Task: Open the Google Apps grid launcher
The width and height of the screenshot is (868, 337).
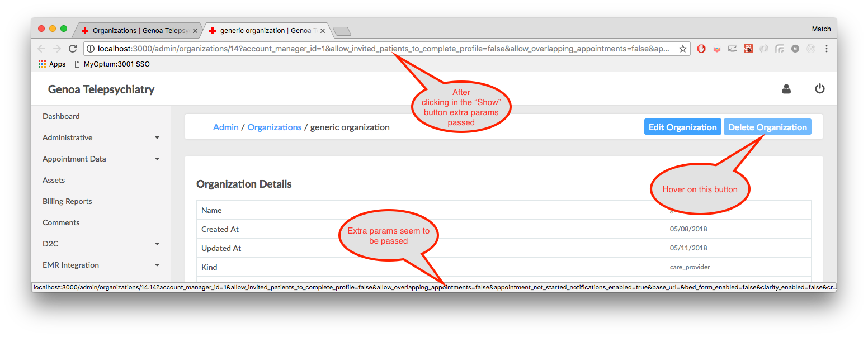Action: 42,64
